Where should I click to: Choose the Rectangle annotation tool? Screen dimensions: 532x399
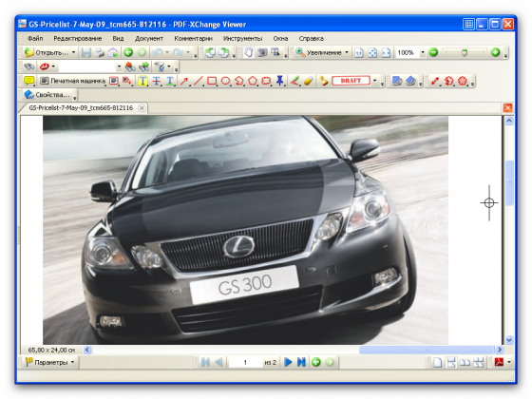[212, 81]
